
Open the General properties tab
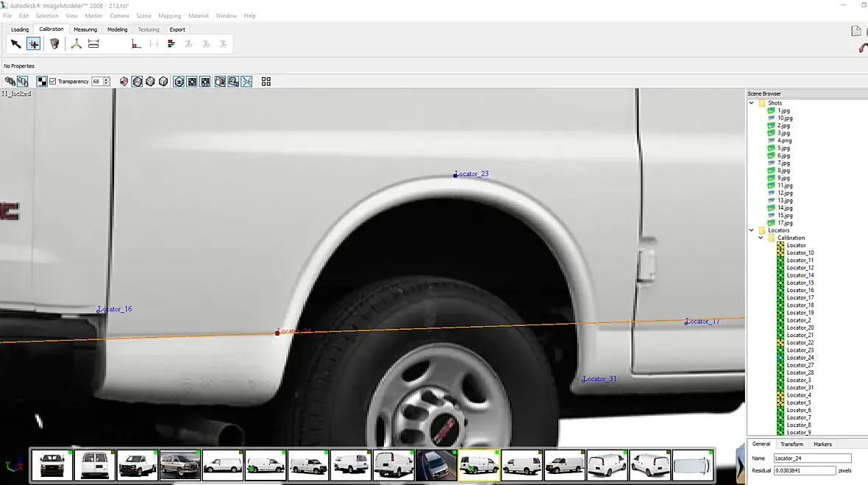(761, 444)
